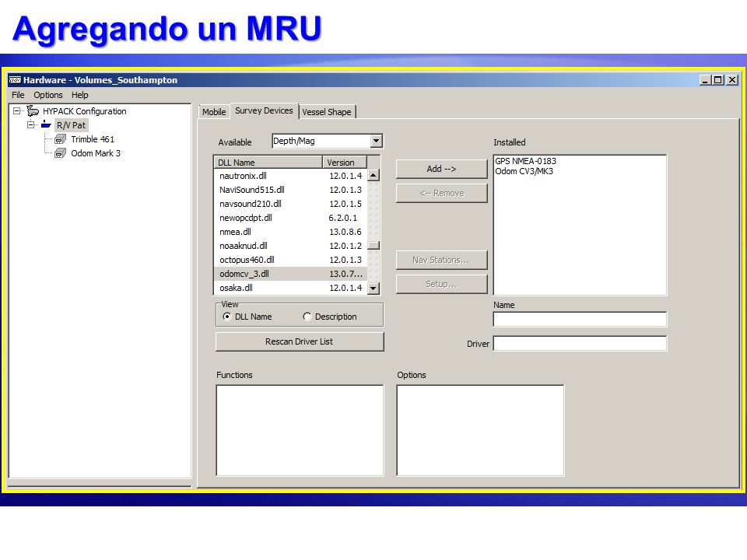Click the Driver input field
This screenshot has height=560, width=747.
[x=580, y=343]
